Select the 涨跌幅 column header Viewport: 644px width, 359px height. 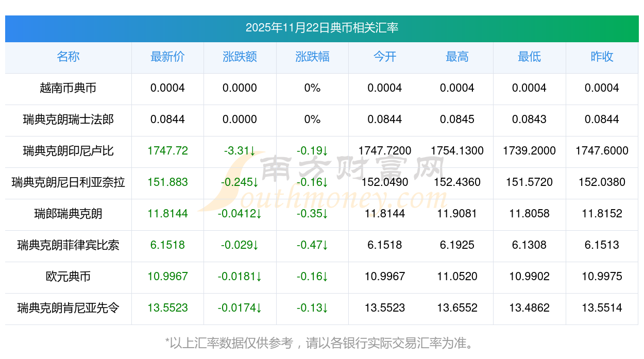tap(312, 57)
